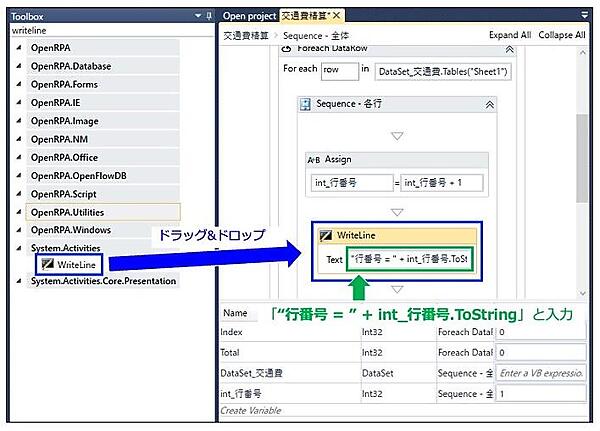Select the Total variable name
The height and width of the screenshot is (431, 600).
coord(230,353)
